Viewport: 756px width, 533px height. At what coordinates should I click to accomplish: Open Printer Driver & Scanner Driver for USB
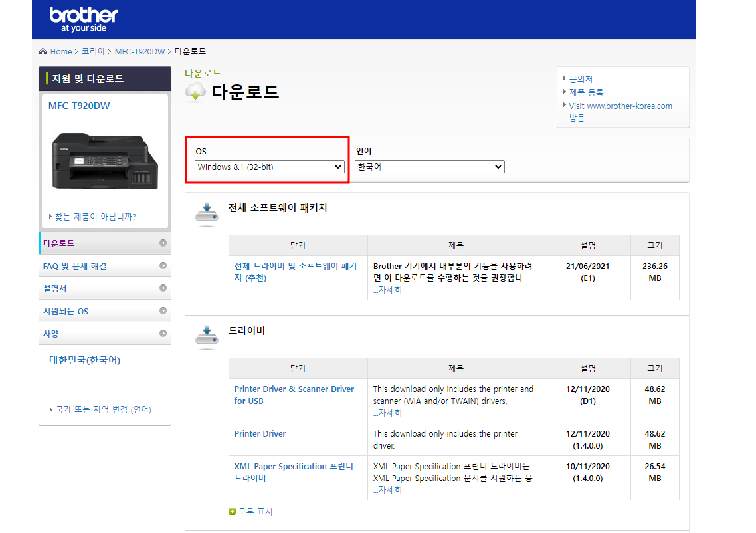tap(294, 395)
